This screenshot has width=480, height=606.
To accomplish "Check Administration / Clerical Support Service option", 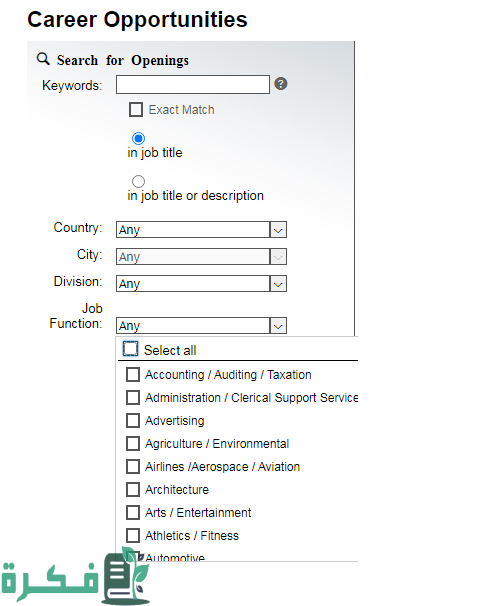I will tap(133, 397).
